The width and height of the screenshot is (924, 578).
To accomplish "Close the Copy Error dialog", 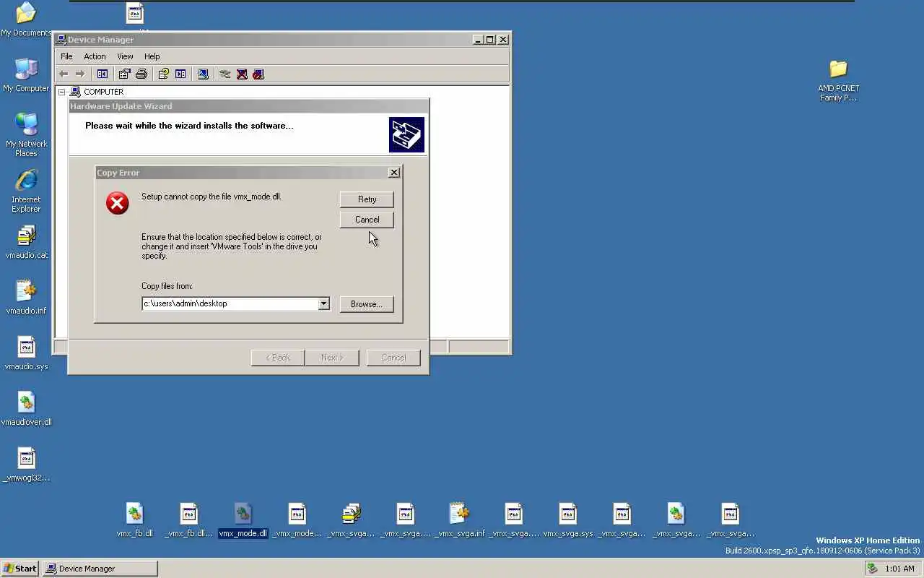I will pos(394,173).
